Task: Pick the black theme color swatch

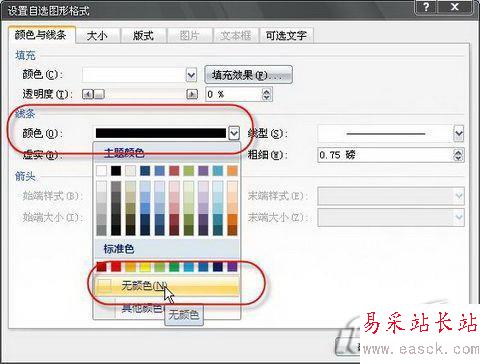Action: (x=116, y=171)
